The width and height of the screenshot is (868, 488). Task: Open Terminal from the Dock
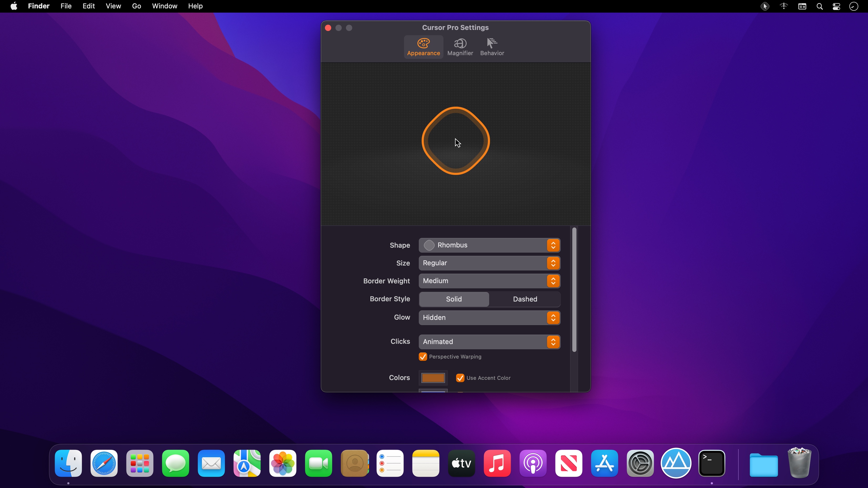pos(712,463)
